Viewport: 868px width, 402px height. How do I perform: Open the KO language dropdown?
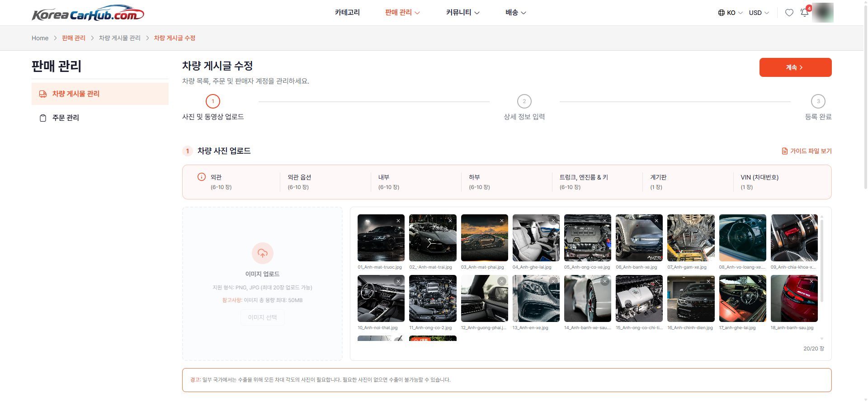click(x=730, y=13)
